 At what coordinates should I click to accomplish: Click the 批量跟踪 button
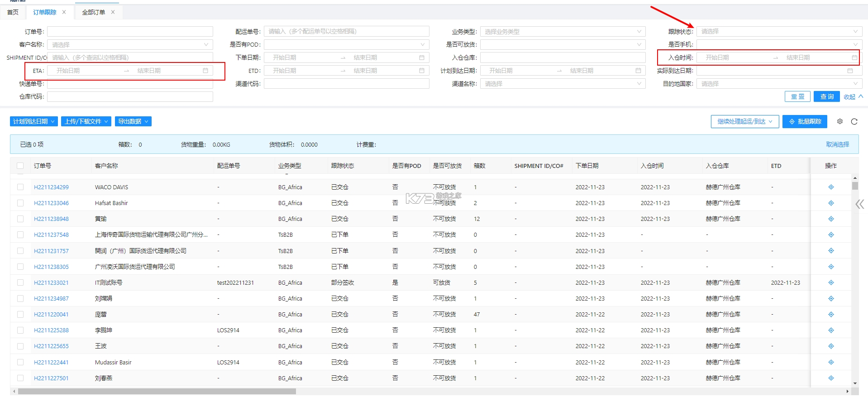[805, 121]
